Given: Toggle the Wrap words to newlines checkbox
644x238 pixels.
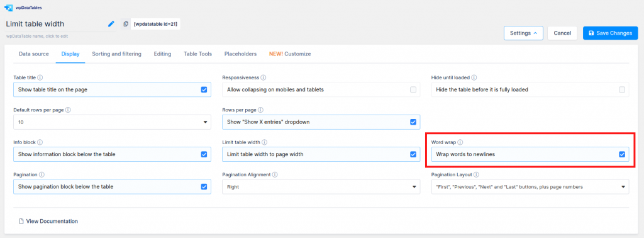Looking at the screenshot, I should coord(622,154).
